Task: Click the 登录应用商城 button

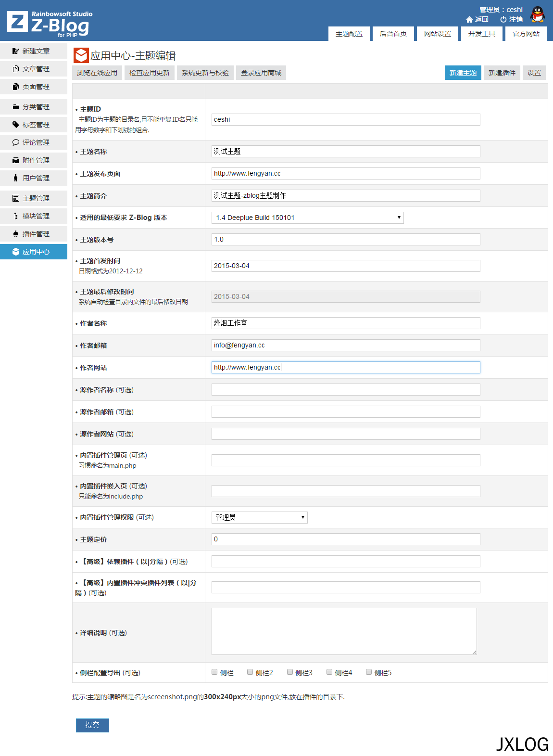Action: point(261,73)
